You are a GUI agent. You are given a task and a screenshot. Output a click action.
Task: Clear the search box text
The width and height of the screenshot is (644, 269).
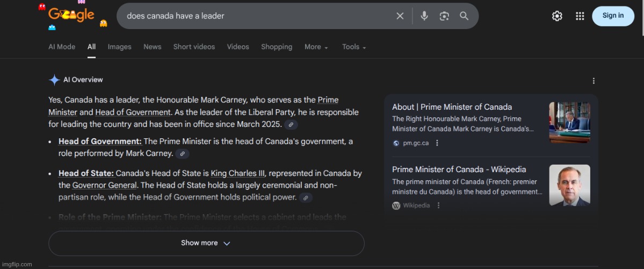400,16
